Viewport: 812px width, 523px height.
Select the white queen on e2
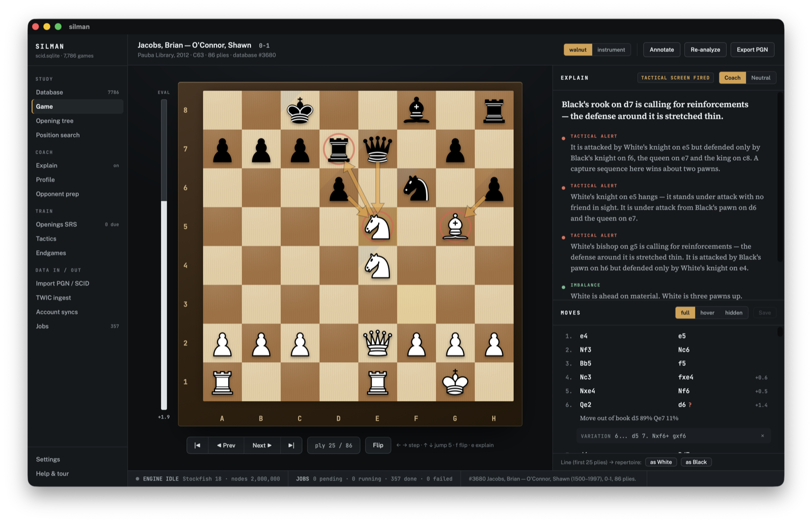click(378, 343)
